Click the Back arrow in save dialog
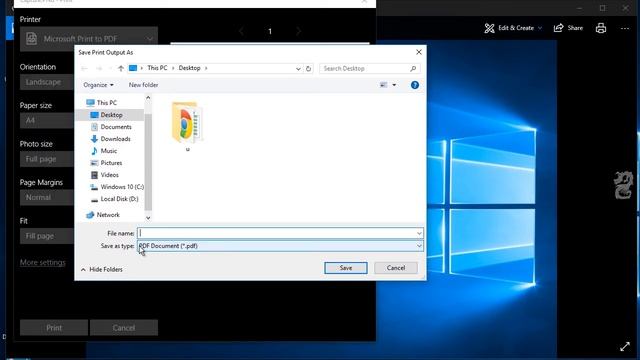The image size is (640, 360). pos(84,69)
